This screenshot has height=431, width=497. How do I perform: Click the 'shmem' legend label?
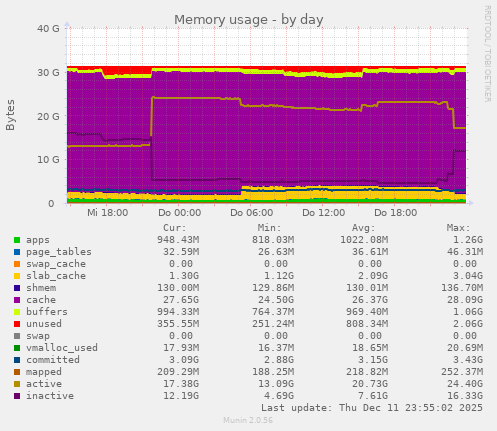click(41, 288)
